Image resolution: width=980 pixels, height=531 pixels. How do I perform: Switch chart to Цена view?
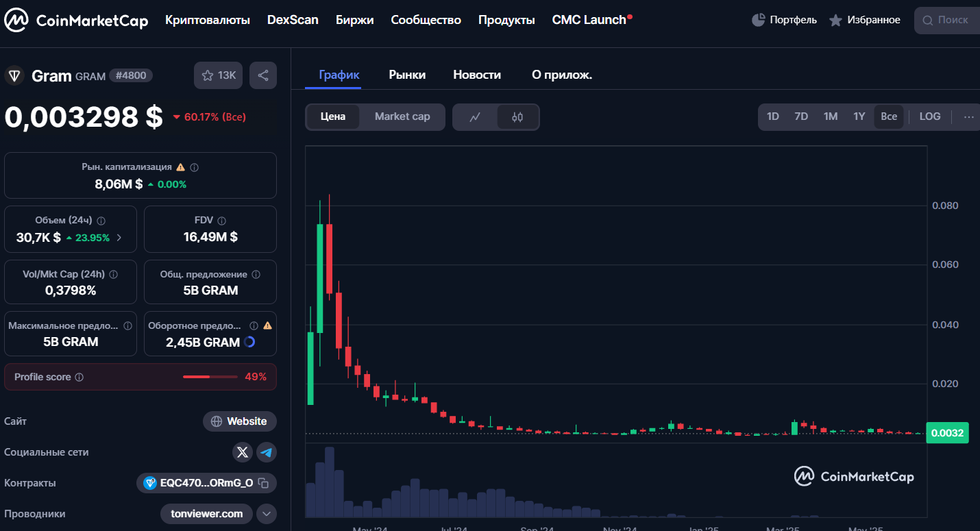(332, 116)
